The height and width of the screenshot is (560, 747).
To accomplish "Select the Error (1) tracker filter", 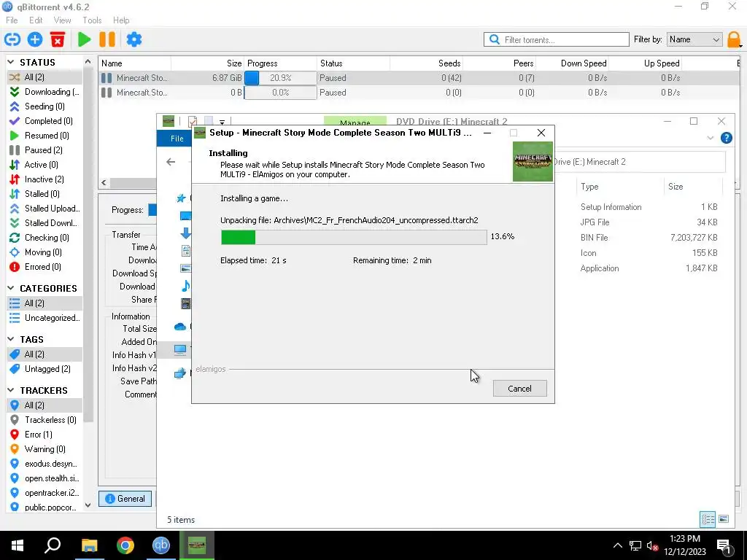I will pyautogui.click(x=44, y=435).
